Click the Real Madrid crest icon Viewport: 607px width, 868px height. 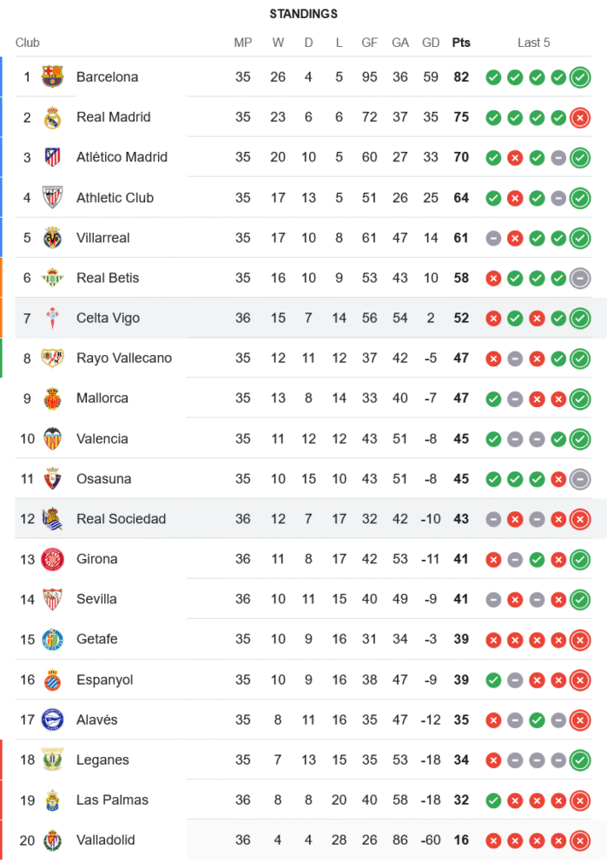(x=53, y=117)
